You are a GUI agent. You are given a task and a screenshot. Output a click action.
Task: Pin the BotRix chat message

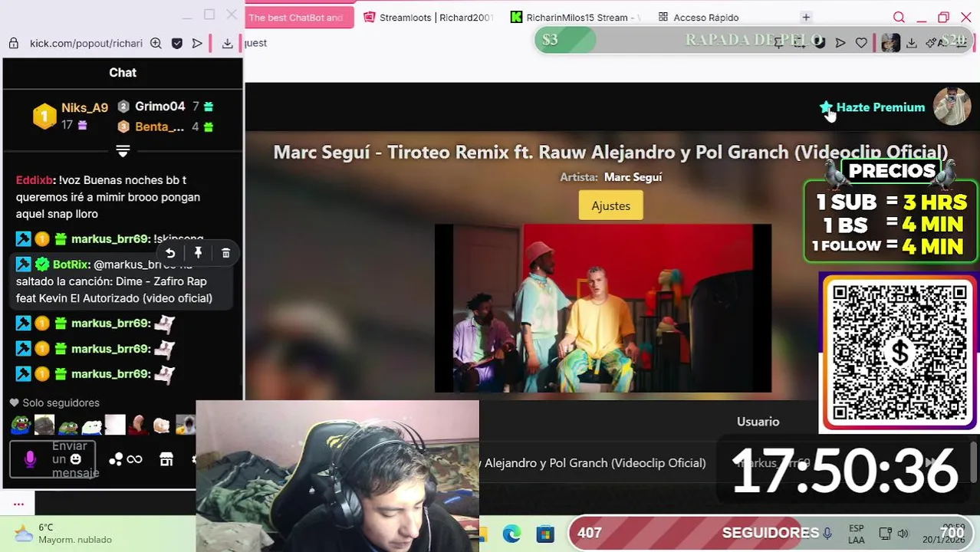point(198,253)
